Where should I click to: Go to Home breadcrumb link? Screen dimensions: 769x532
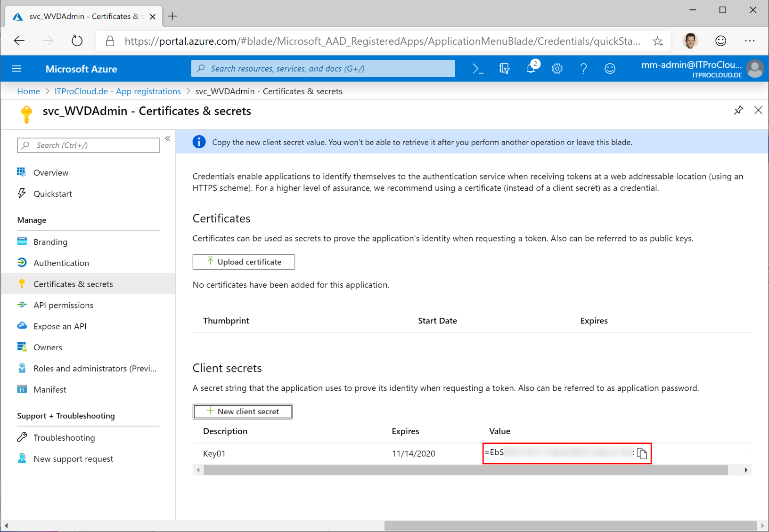coord(28,91)
